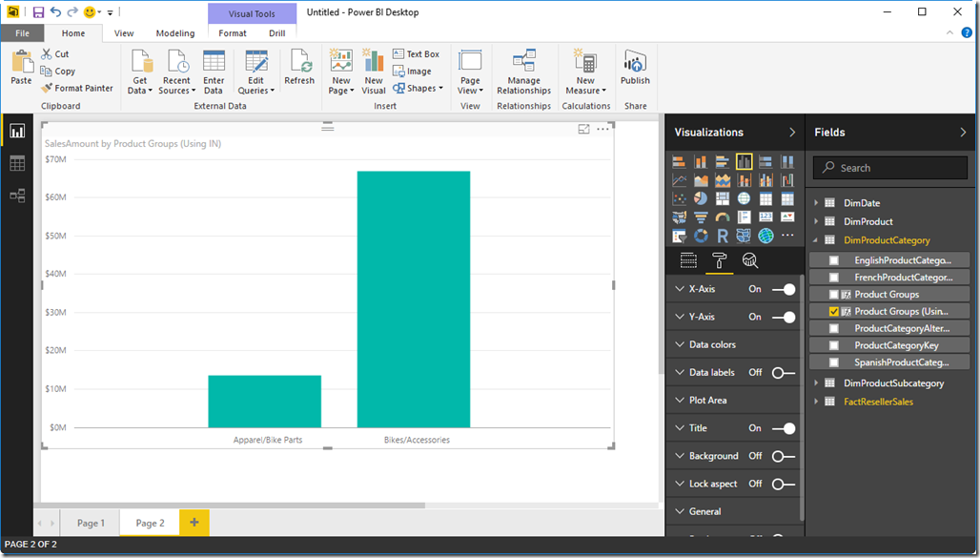
Task: Check the Product Groups field checkbox
Action: 834,294
